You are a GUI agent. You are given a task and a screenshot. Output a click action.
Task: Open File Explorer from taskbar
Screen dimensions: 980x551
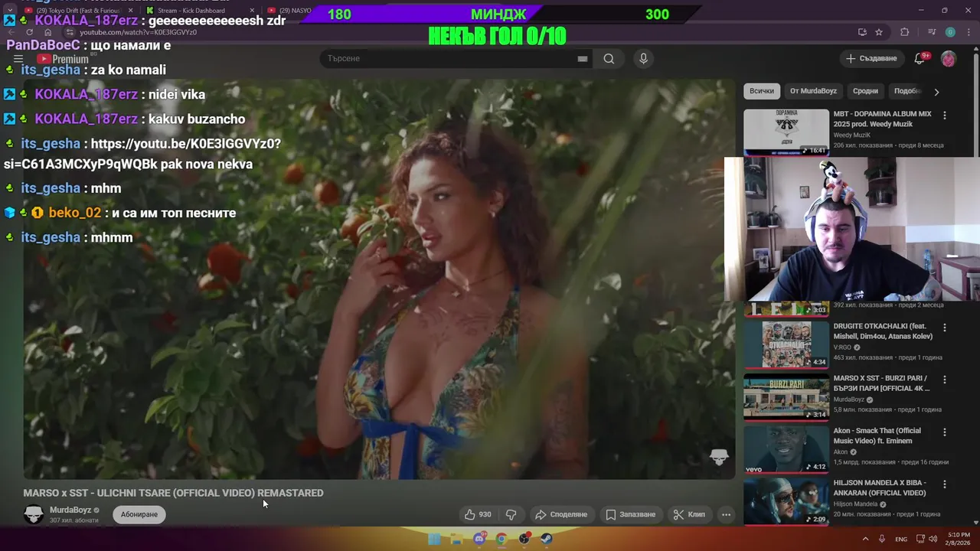tap(456, 539)
